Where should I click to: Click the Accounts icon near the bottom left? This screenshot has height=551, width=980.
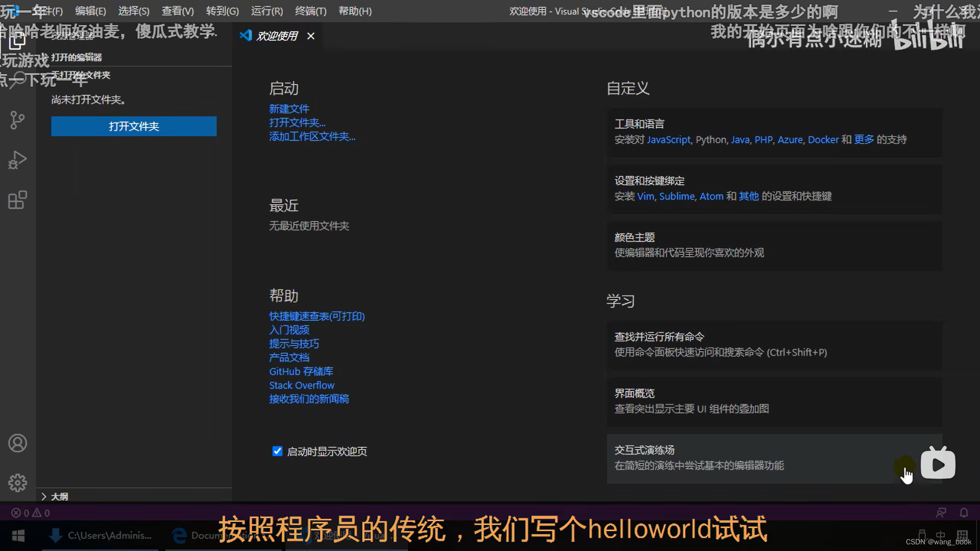click(x=17, y=443)
